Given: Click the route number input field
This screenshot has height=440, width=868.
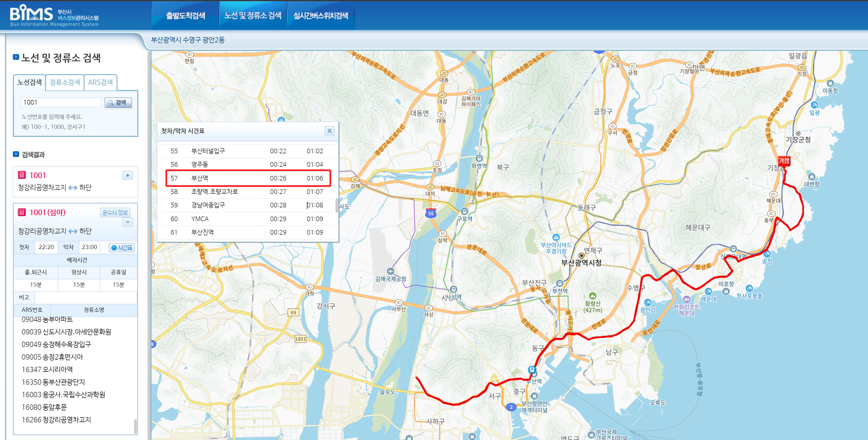Looking at the screenshot, I should coord(61,103).
